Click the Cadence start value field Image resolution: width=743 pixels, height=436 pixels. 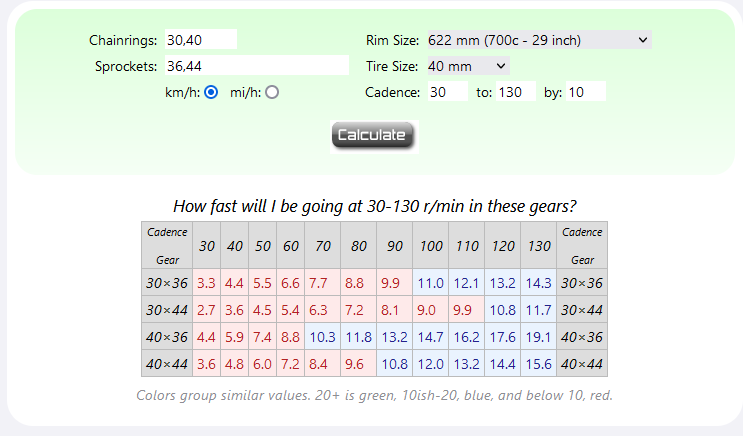(447, 92)
